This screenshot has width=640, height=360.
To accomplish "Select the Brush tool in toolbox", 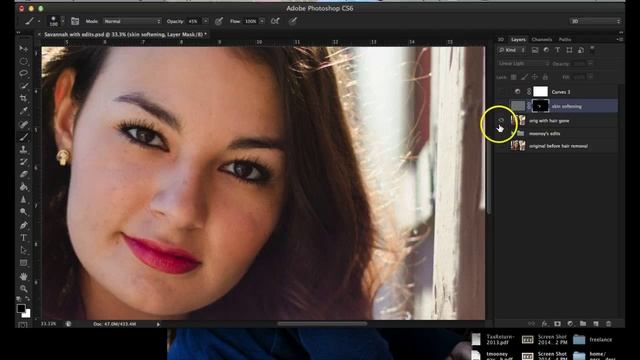I will point(23,137).
